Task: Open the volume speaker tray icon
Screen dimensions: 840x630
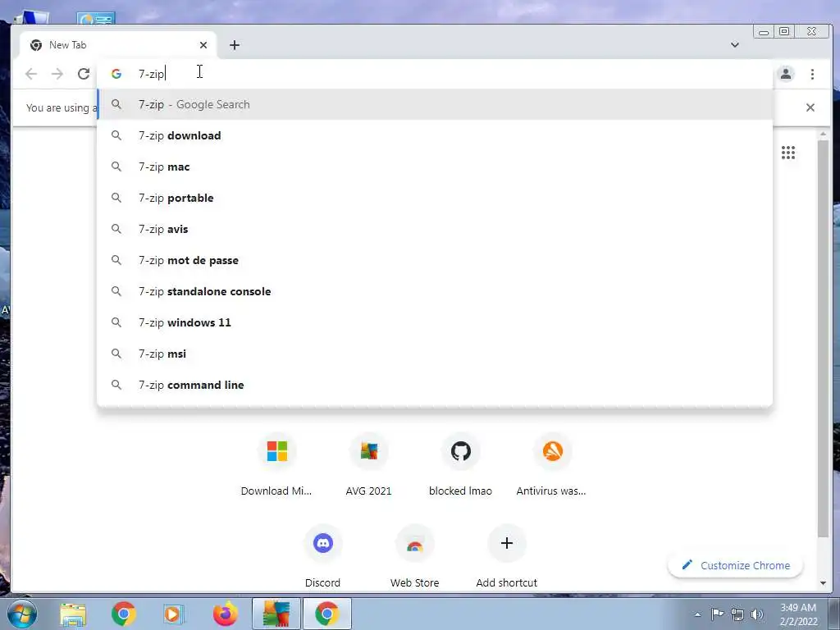Action: pyautogui.click(x=757, y=614)
